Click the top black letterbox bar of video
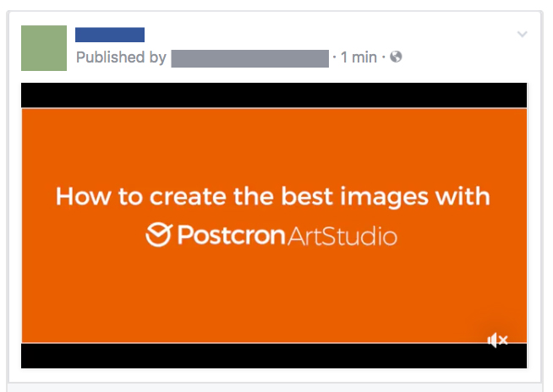 273,95
